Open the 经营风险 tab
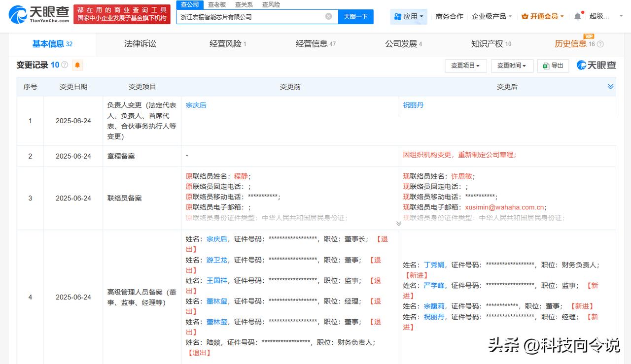The height and width of the screenshot is (364, 631). point(228,44)
